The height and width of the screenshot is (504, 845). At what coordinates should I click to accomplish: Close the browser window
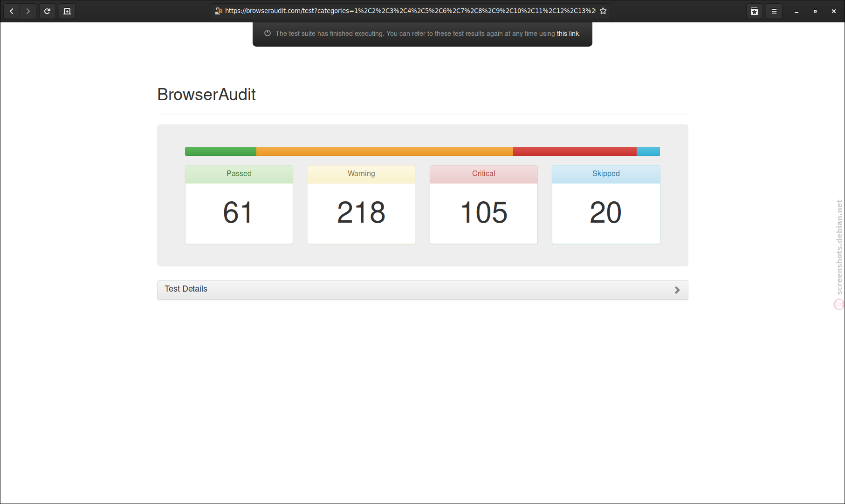[x=834, y=11]
